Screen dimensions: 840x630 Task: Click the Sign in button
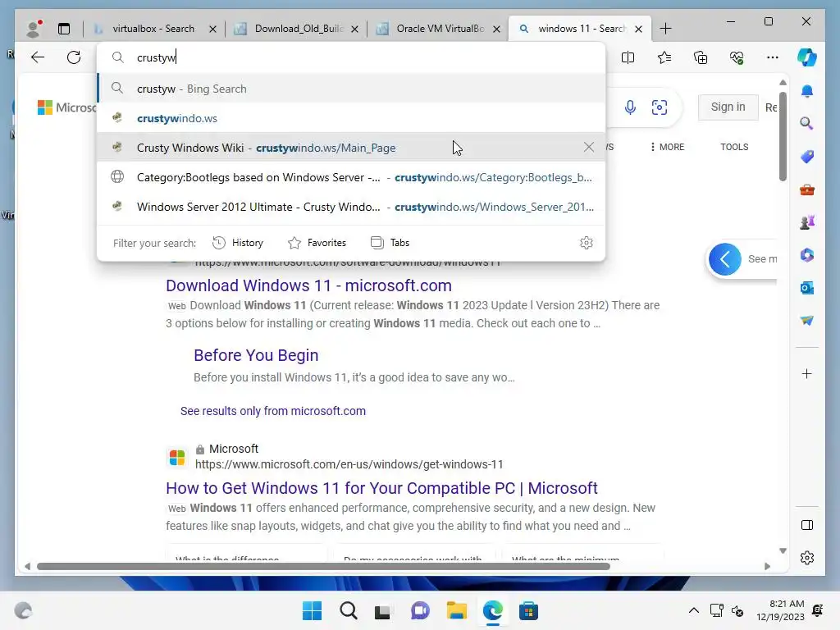[728, 107]
